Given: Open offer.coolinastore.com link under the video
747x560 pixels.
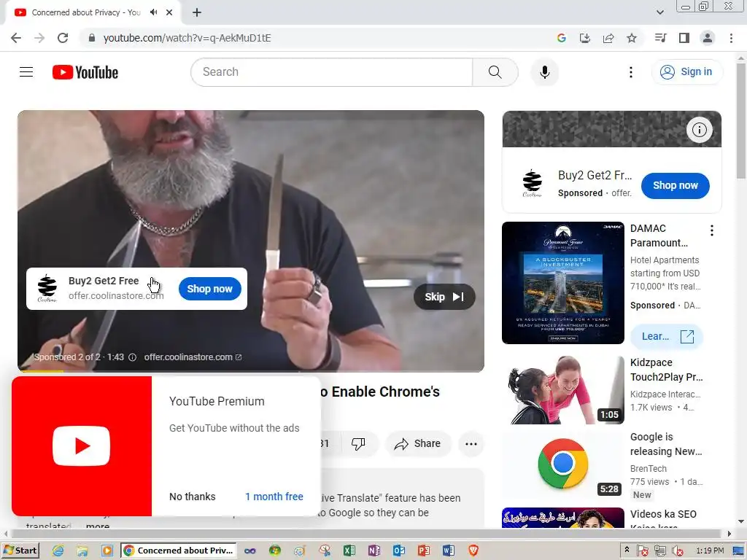Looking at the screenshot, I should 193,357.
